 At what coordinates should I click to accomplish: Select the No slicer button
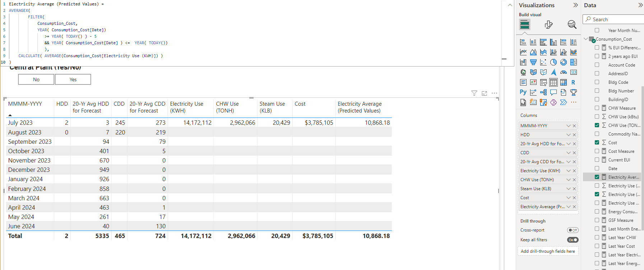(x=36, y=79)
